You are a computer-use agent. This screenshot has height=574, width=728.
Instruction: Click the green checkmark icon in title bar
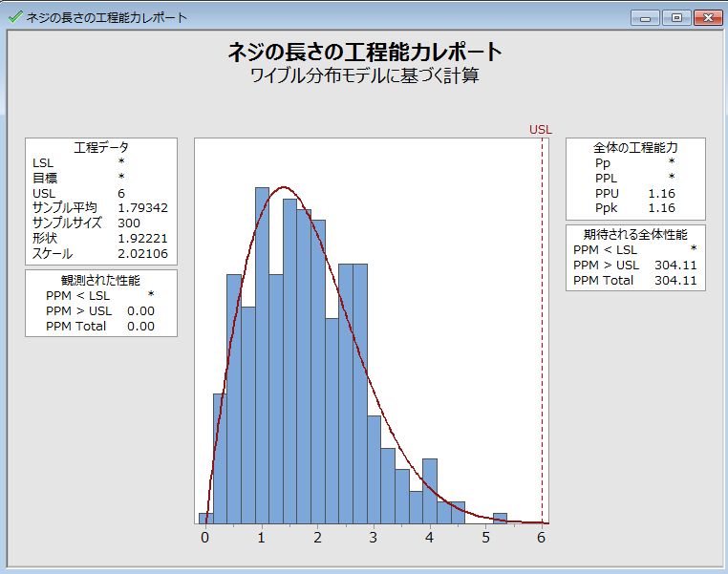coord(15,17)
